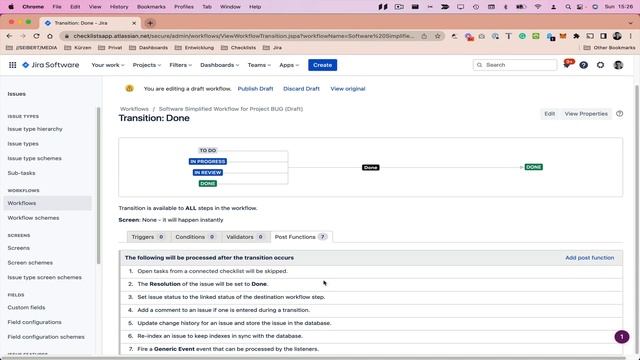Open Issue types in sidebar
640x360 pixels.
click(x=23, y=144)
